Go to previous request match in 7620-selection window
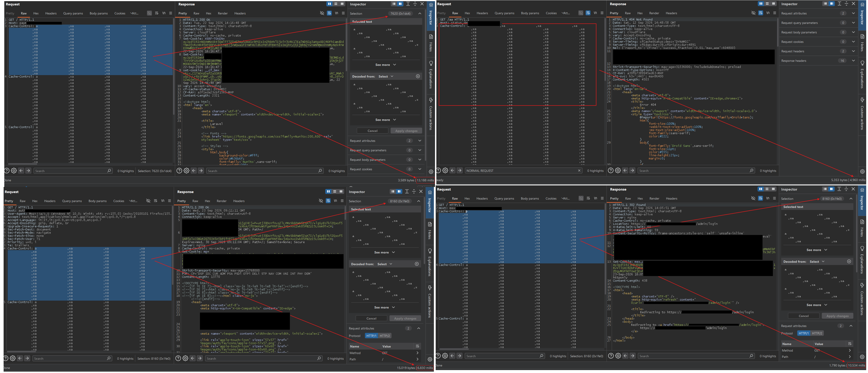The image size is (868, 373). tap(21, 171)
